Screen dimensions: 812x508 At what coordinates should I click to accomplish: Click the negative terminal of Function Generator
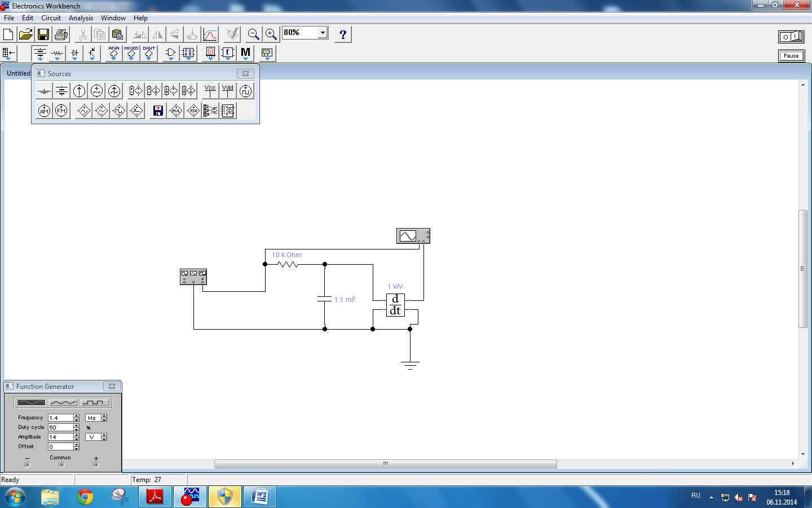[27, 465]
